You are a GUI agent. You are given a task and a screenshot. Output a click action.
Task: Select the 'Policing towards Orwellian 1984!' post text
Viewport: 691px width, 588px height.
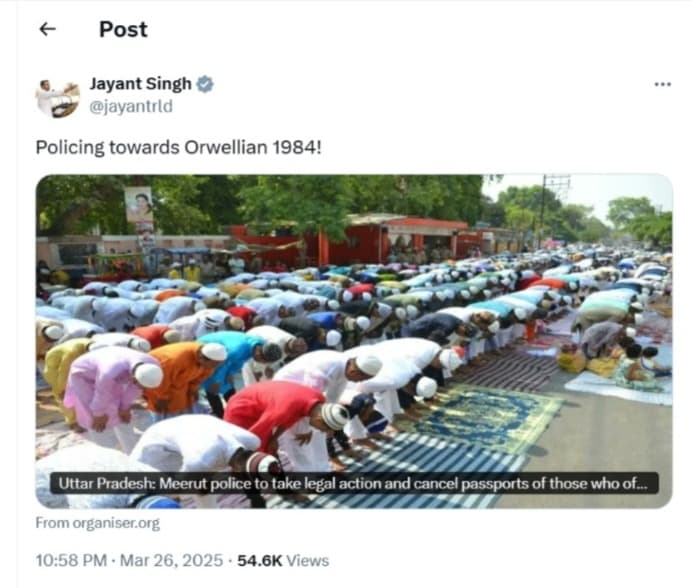pos(178,148)
